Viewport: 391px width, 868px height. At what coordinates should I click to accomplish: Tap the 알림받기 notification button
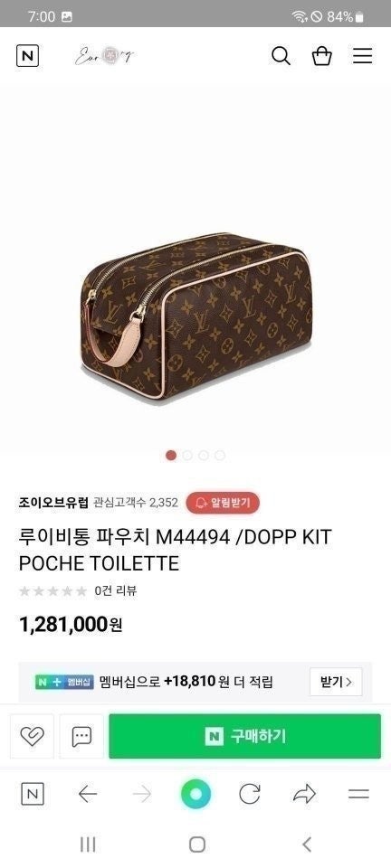click(x=223, y=503)
